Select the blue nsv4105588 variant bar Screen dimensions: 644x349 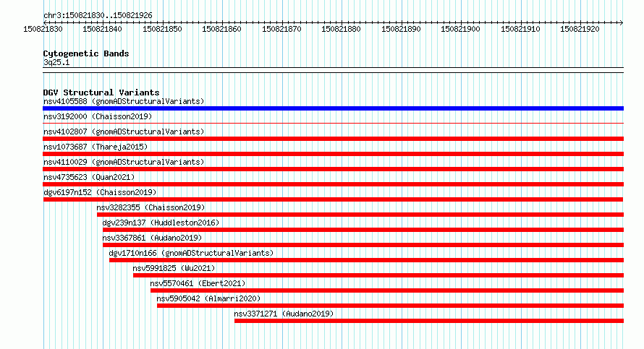pyautogui.click(x=333, y=108)
